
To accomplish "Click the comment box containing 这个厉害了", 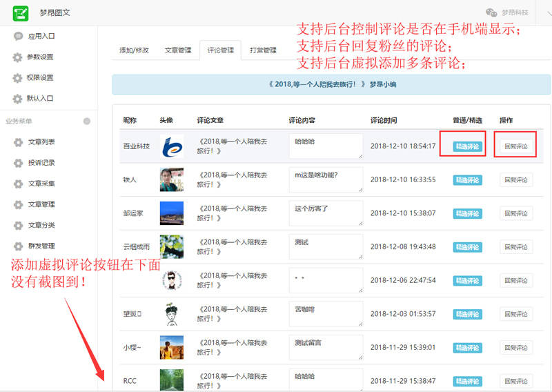I will click(x=326, y=213).
